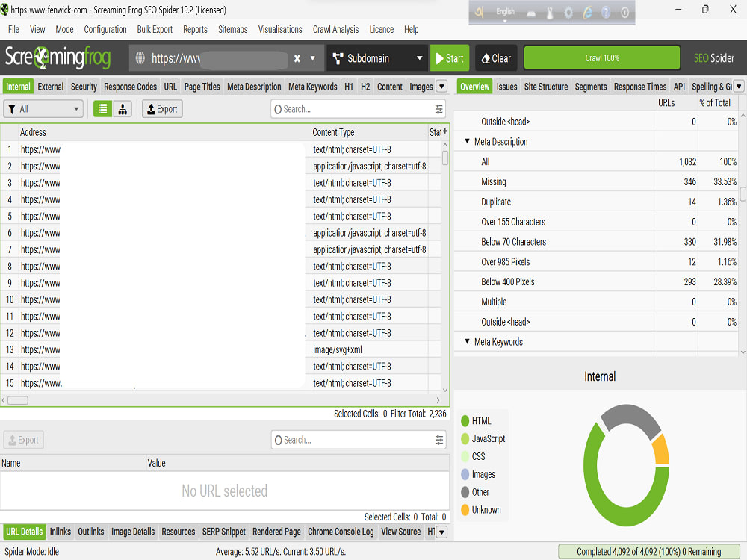Image resolution: width=747 pixels, height=560 pixels.
Task: Open the Subdomain mode dropdown
Action: [x=377, y=58]
